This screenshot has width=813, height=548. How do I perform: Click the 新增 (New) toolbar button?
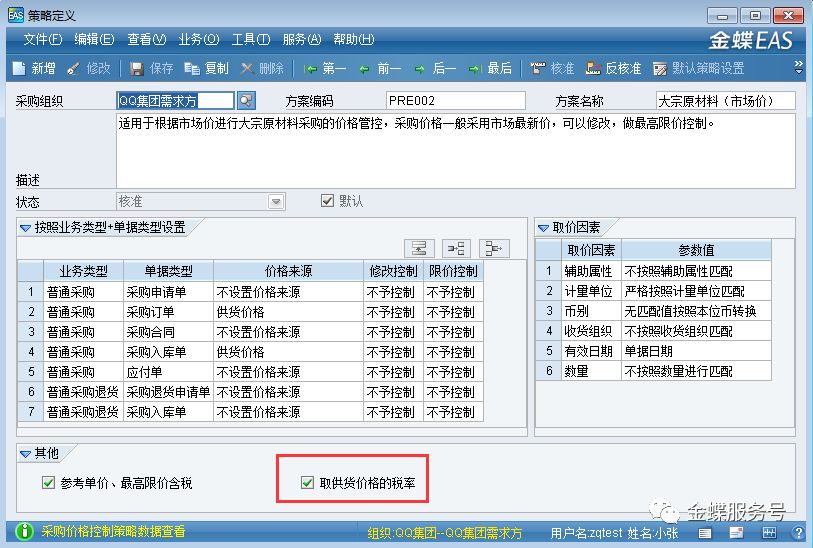coord(34,68)
